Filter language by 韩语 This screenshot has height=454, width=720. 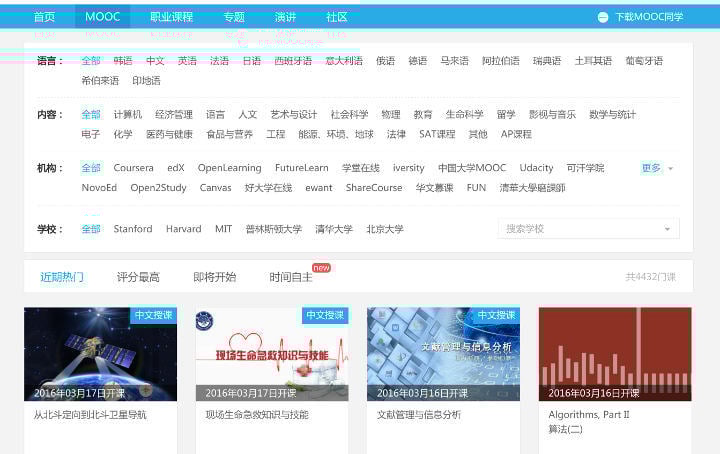(123, 61)
